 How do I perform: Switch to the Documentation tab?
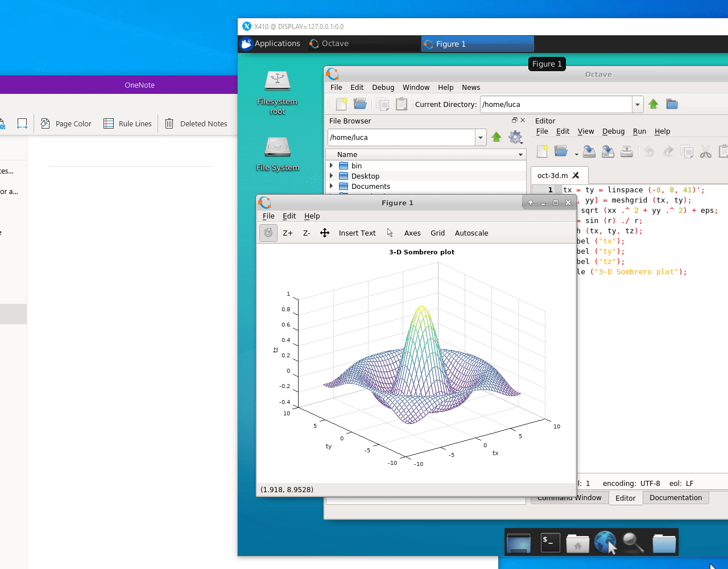676,497
